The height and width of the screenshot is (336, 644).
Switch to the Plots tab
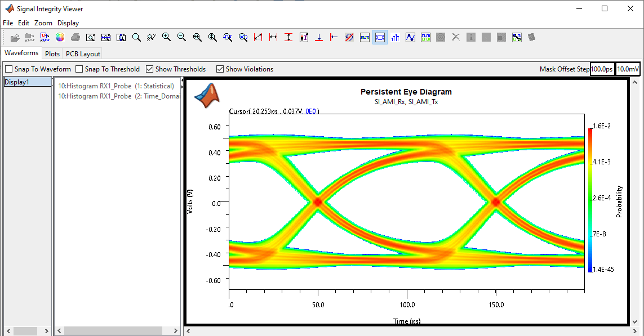52,54
